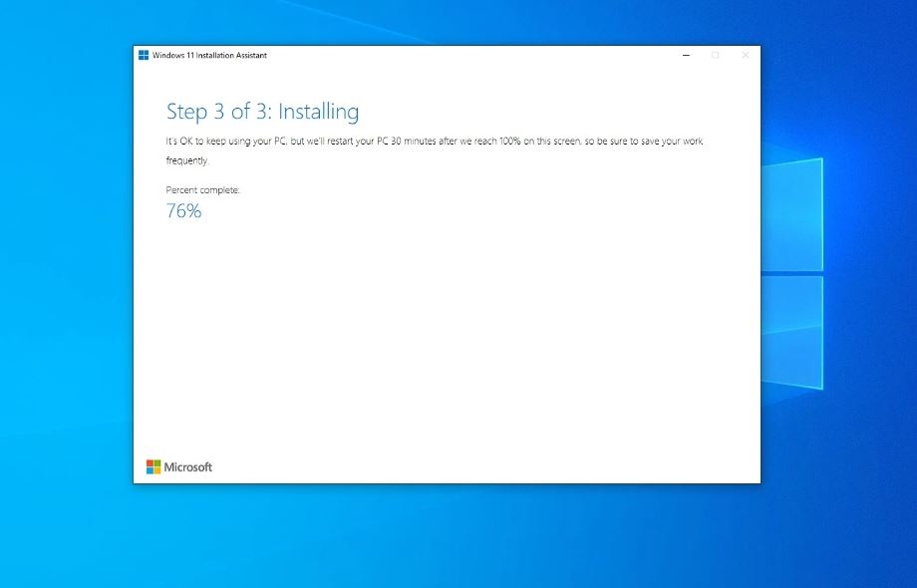
Task: Click the Windows 11 Installation Assistant title text
Action: (209, 55)
